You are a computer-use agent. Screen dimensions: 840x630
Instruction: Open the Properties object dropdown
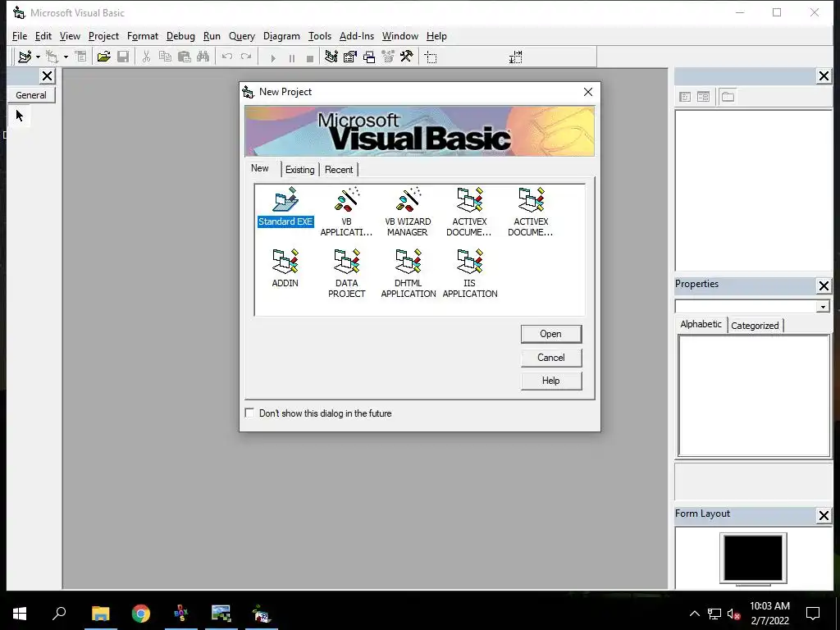tap(823, 307)
